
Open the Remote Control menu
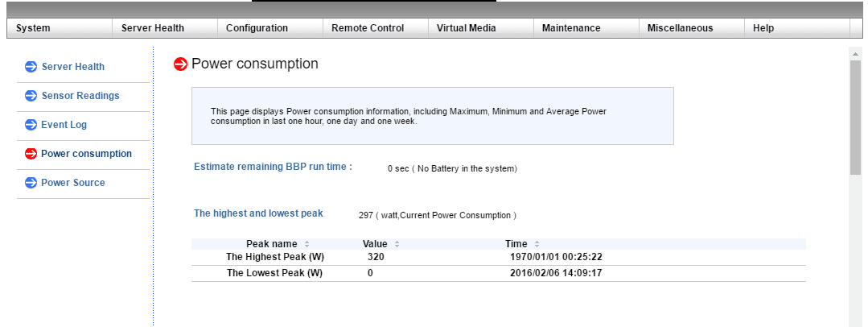tap(368, 28)
